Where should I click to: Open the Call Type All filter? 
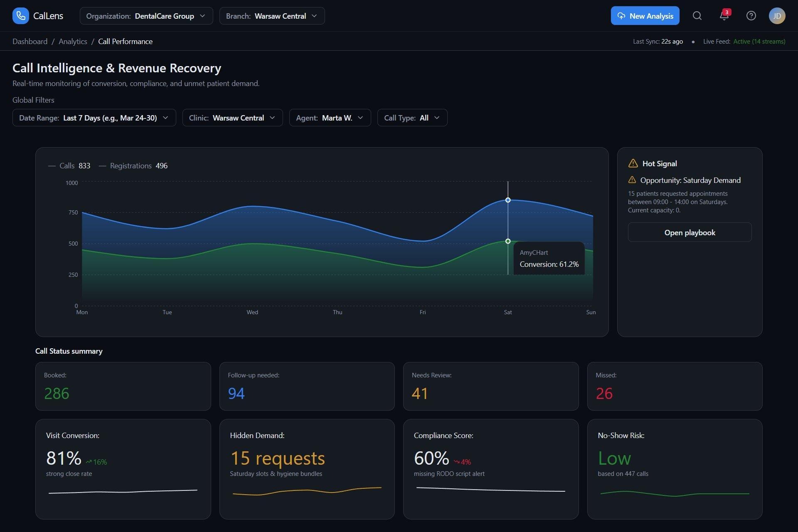[412, 118]
